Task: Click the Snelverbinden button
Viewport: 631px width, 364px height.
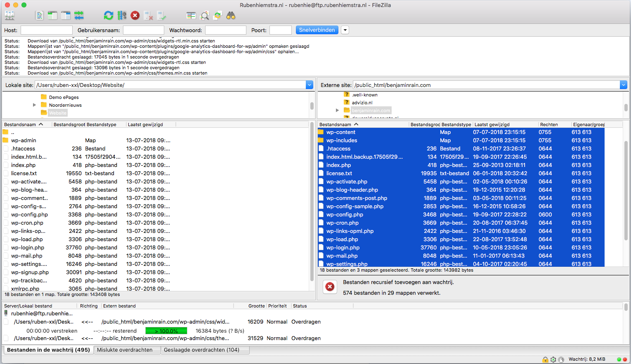Action: [317, 30]
